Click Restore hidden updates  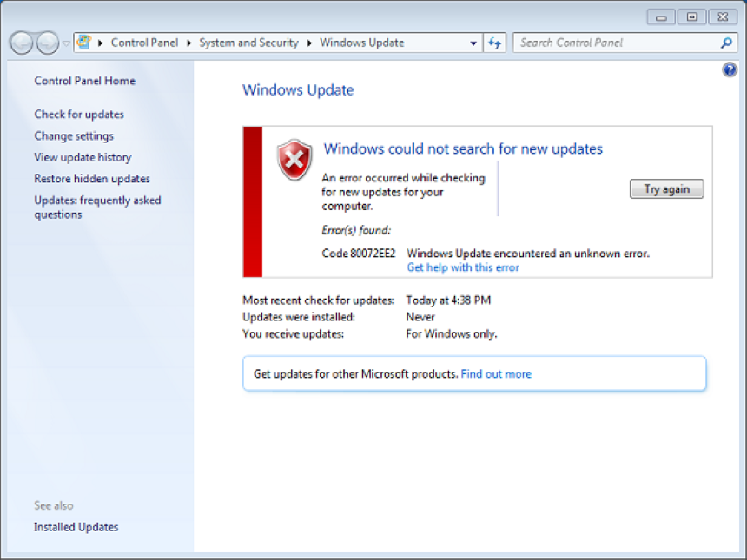92,179
